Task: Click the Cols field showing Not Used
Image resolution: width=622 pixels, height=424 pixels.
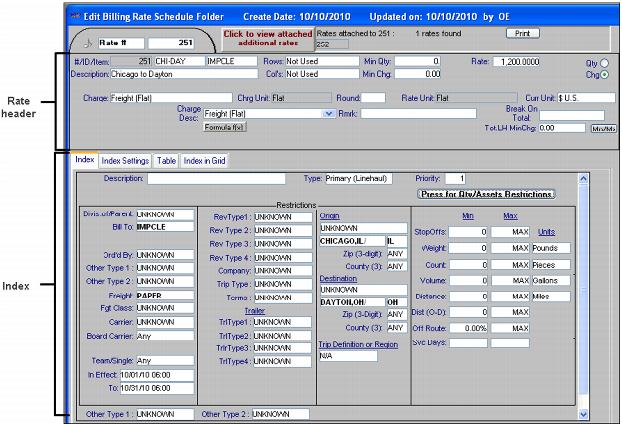Action: [x=322, y=74]
